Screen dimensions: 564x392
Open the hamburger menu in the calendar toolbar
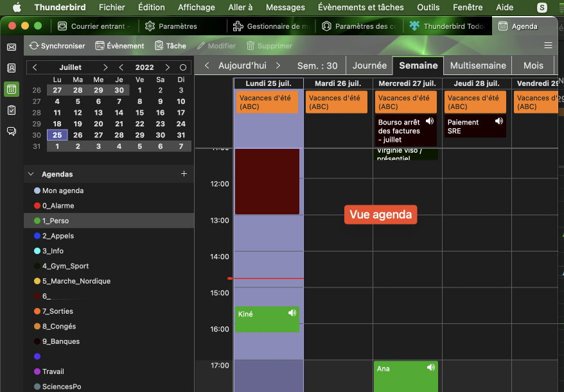tap(548, 46)
